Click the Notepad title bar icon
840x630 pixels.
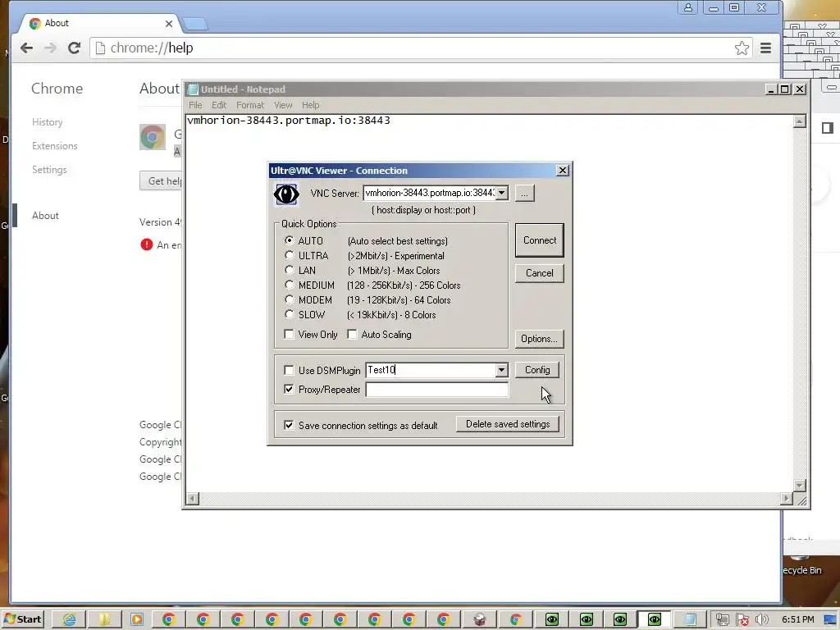(x=193, y=89)
